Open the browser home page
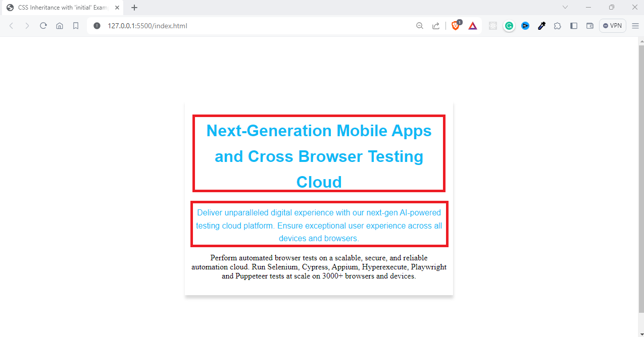644x337 pixels. [60, 26]
